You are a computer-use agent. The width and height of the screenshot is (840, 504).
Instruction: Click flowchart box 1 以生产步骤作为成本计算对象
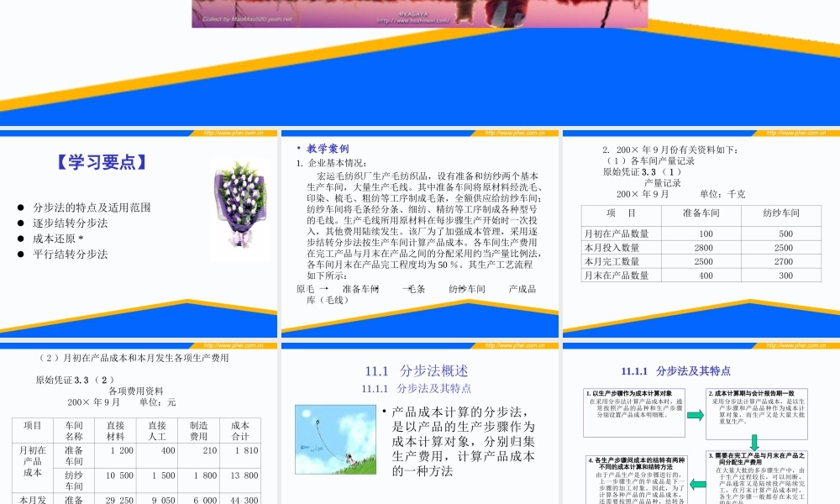(633, 405)
